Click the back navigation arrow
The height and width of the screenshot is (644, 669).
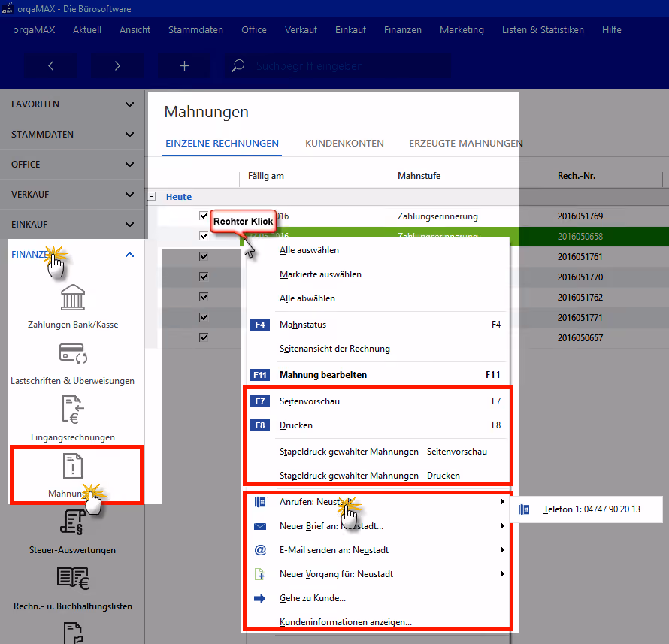[51, 65]
